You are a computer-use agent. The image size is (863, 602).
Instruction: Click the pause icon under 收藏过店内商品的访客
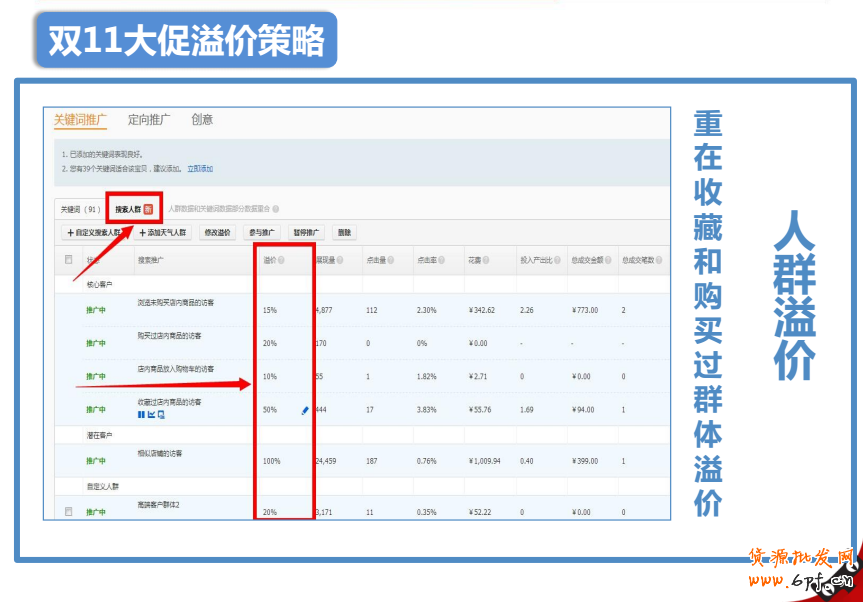tap(140, 414)
